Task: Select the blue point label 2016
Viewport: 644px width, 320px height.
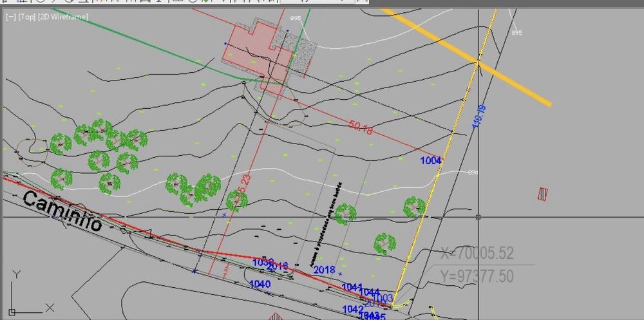Action: (277, 266)
